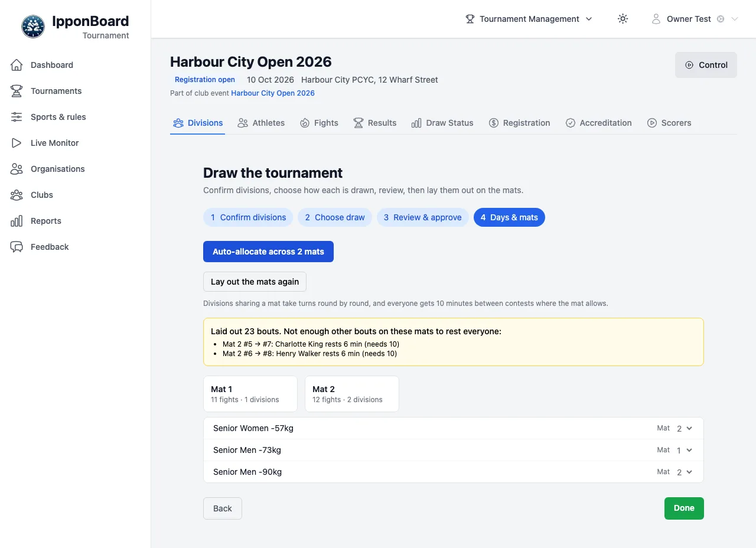Image resolution: width=756 pixels, height=548 pixels.
Task: Expand the Owner Test account chevron
Action: [735, 19]
